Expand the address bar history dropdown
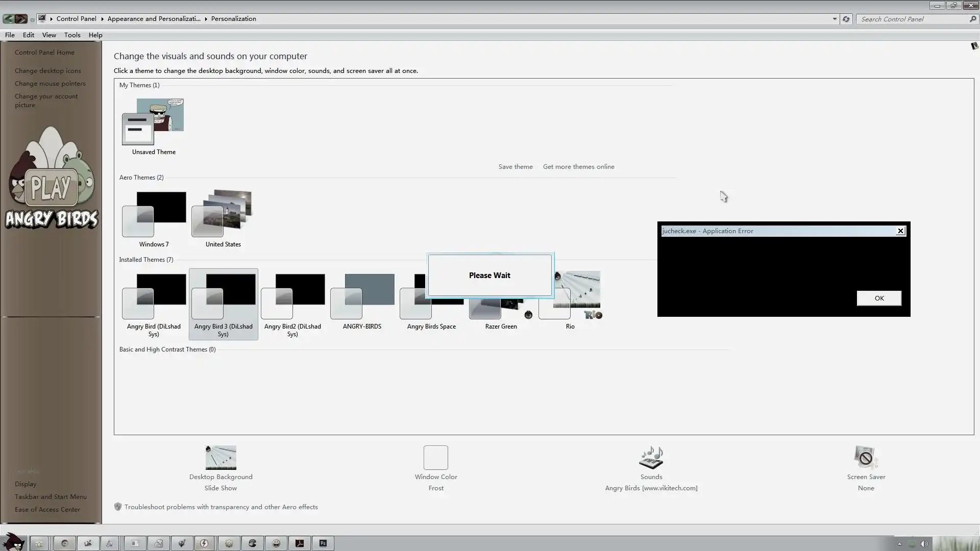The height and width of the screenshot is (551, 980). (835, 19)
